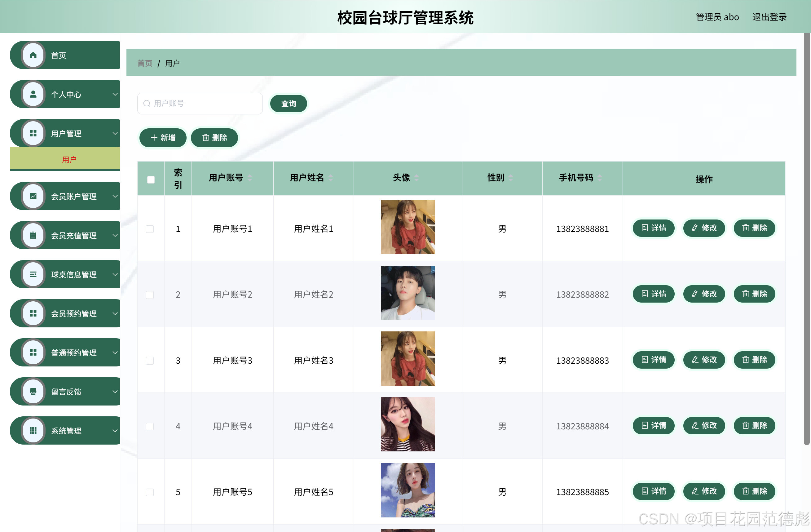
Task: Expand the 普通预约管理 menu chevron
Action: [115, 353]
